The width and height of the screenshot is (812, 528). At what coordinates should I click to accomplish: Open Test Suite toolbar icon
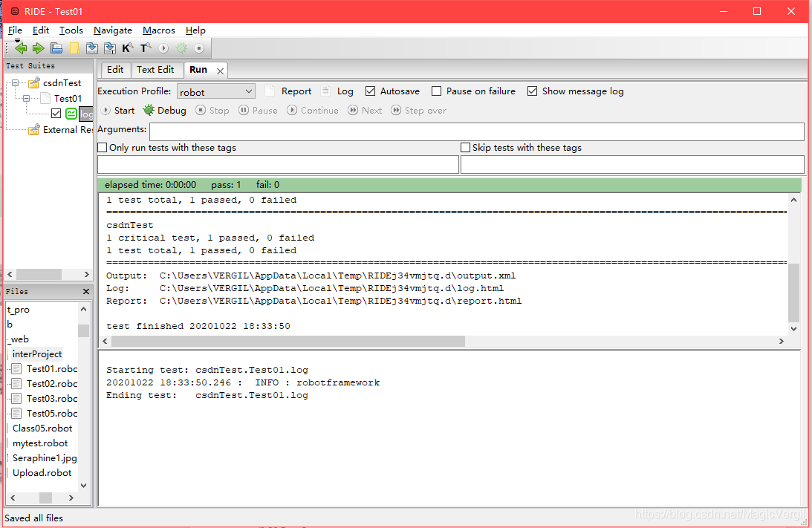pyautogui.click(x=56, y=48)
